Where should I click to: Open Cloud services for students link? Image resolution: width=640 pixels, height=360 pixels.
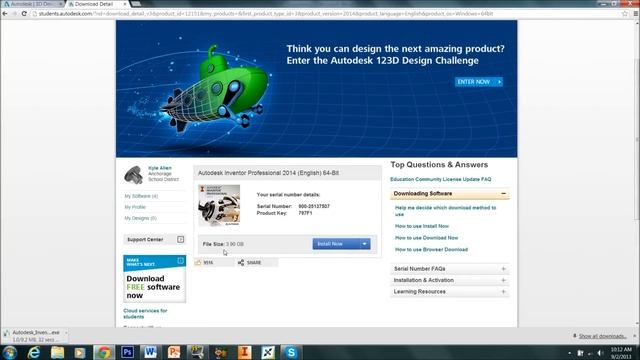pyautogui.click(x=145, y=313)
